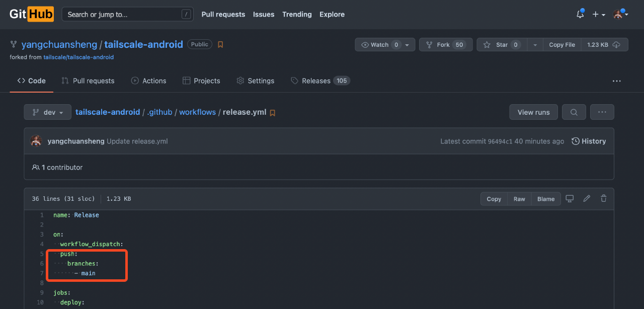Image resolution: width=644 pixels, height=309 pixels.
Task: Expand the dev branch selector
Action: click(x=47, y=112)
